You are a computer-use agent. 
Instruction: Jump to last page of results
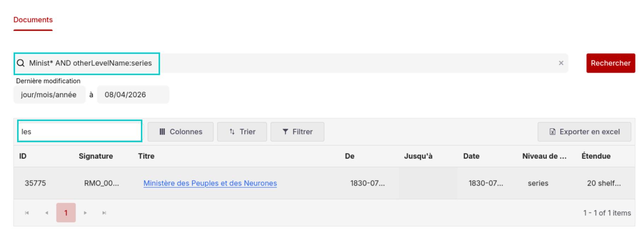pyautogui.click(x=104, y=213)
